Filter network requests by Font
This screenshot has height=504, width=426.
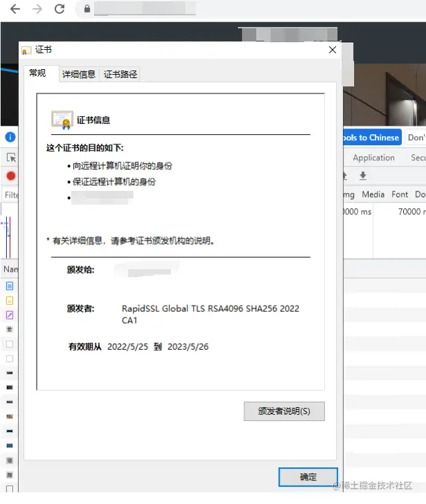[400, 194]
